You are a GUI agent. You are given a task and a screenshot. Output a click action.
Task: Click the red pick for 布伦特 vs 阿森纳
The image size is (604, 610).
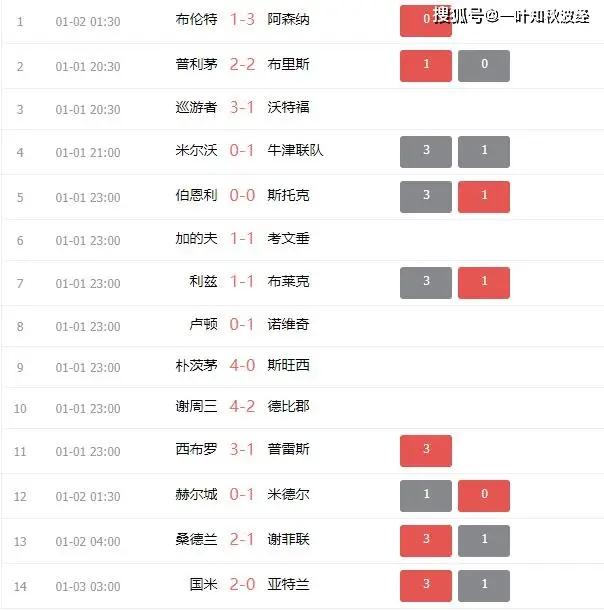pyautogui.click(x=426, y=21)
